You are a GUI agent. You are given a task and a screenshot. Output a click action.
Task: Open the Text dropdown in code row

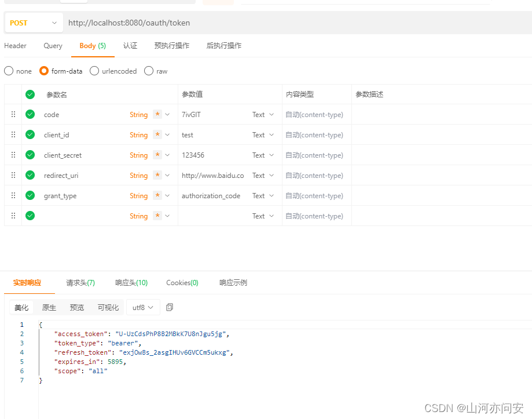click(x=263, y=115)
